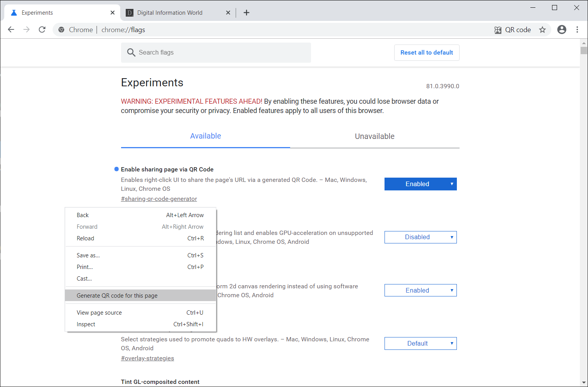The height and width of the screenshot is (387, 588).
Task: Choose Inspect in the context menu
Action: coord(86,324)
